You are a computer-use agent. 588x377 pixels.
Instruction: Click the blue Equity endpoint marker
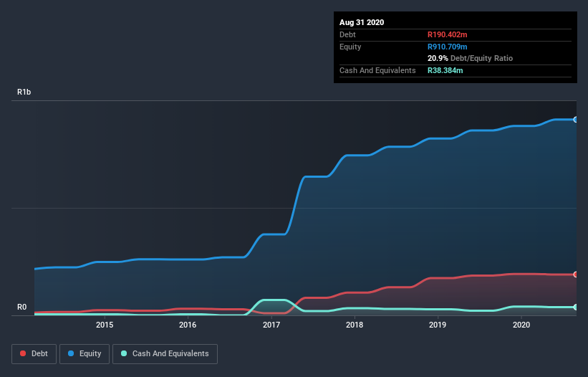[576, 120]
